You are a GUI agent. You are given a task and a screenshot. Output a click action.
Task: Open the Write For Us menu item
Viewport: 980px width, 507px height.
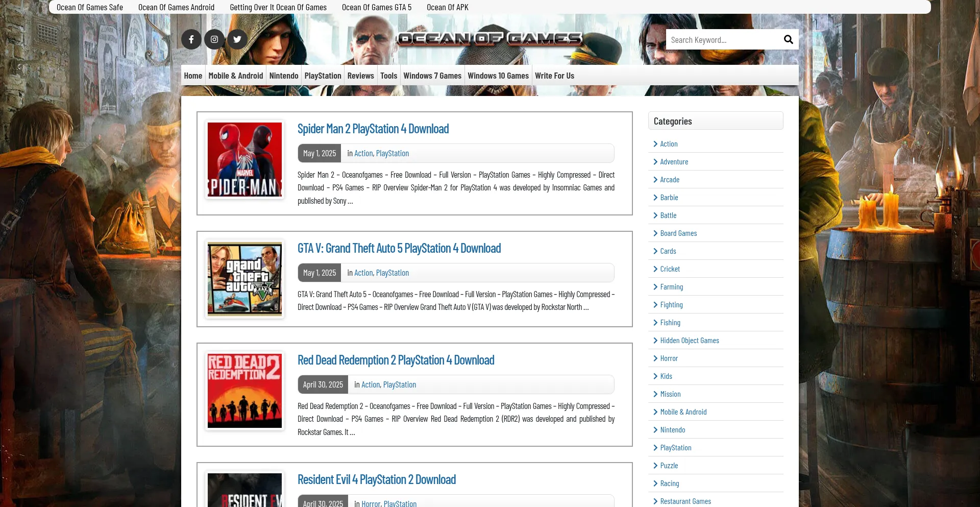click(554, 76)
